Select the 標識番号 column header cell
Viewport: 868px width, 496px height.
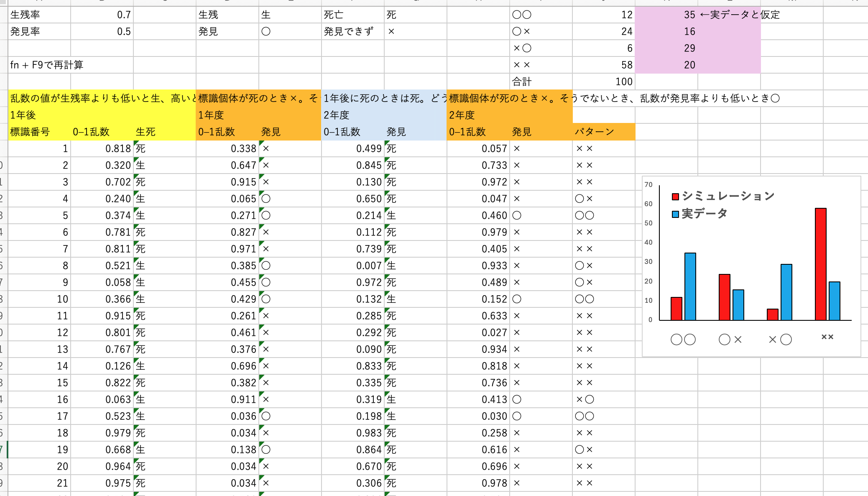(x=39, y=132)
